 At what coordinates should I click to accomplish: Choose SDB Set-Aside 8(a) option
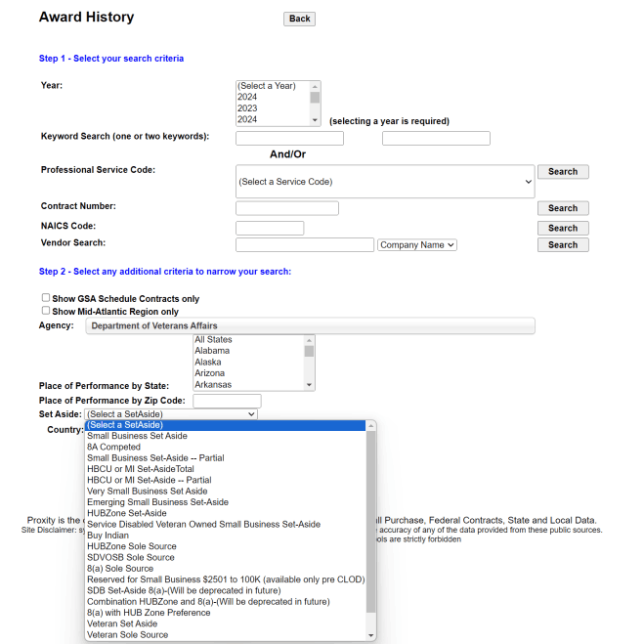click(x=225, y=590)
